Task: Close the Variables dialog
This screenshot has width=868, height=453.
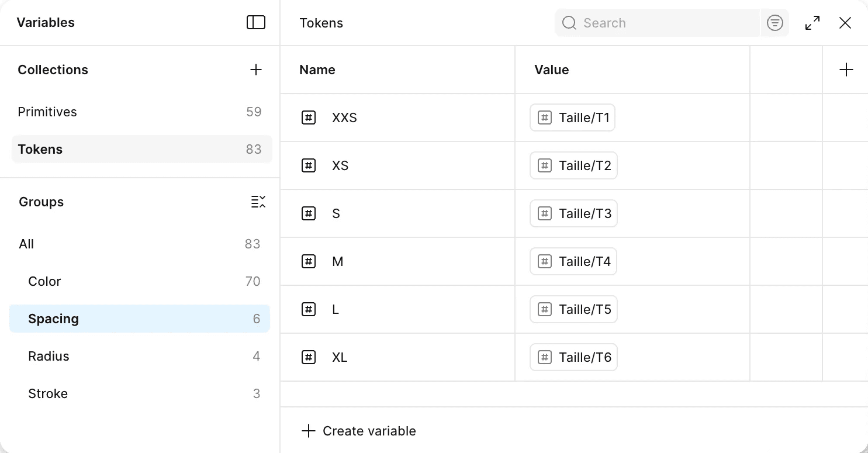Action: [845, 23]
